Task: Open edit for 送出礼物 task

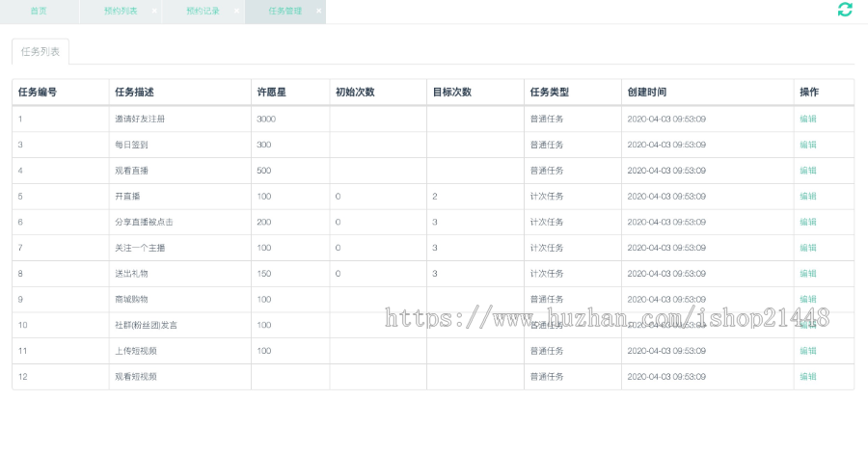Action: 807,274
